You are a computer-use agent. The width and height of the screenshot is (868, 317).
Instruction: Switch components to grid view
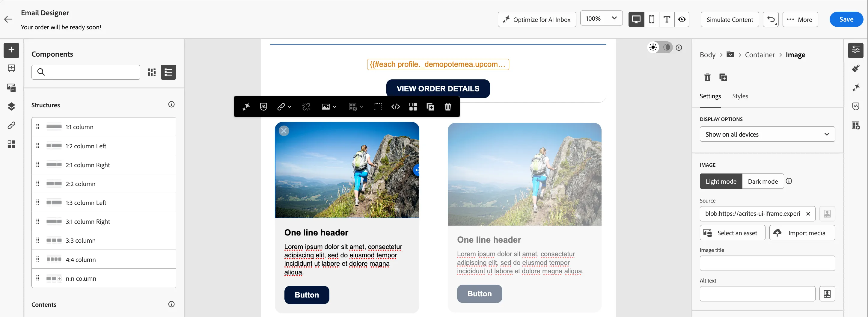(152, 72)
